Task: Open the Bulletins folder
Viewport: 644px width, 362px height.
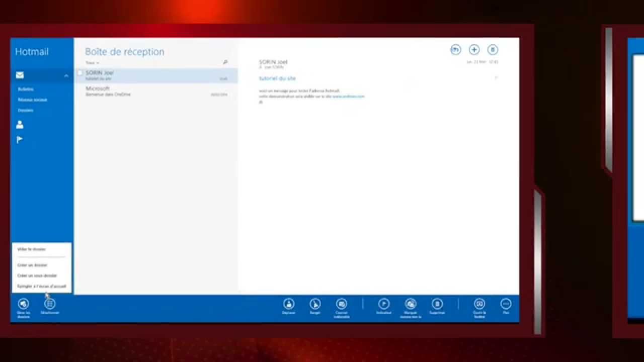Action: click(x=26, y=89)
